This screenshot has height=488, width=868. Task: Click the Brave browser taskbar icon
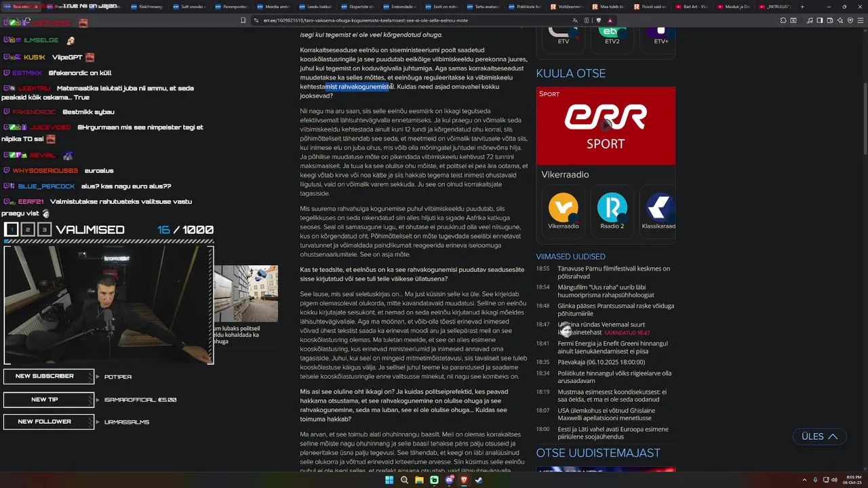[464, 480]
